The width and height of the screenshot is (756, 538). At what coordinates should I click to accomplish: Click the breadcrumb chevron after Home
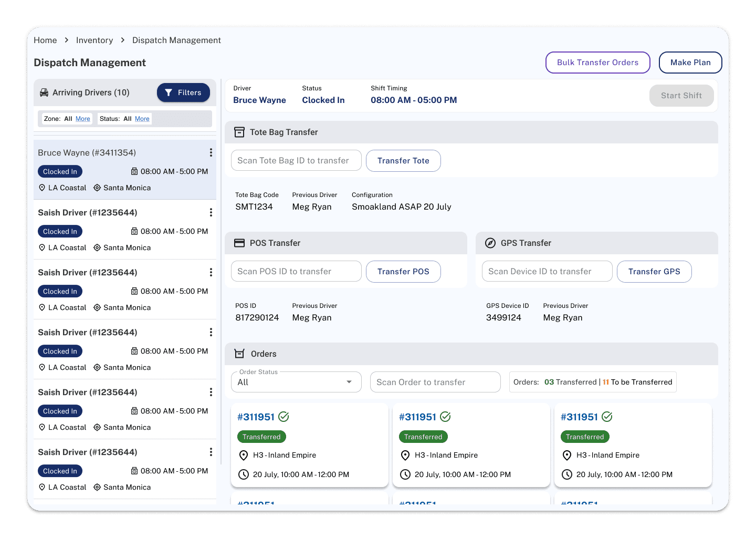pos(67,40)
